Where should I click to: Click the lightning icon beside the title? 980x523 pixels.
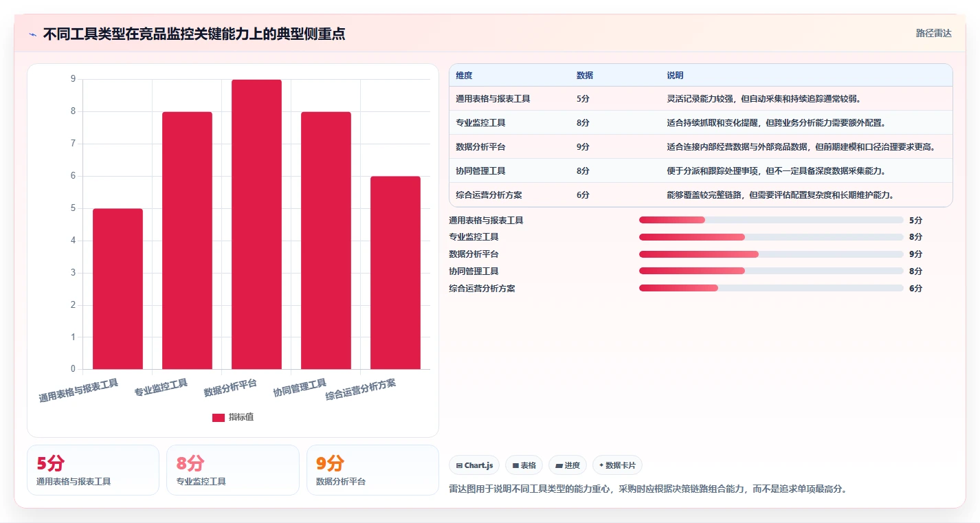[x=32, y=34]
